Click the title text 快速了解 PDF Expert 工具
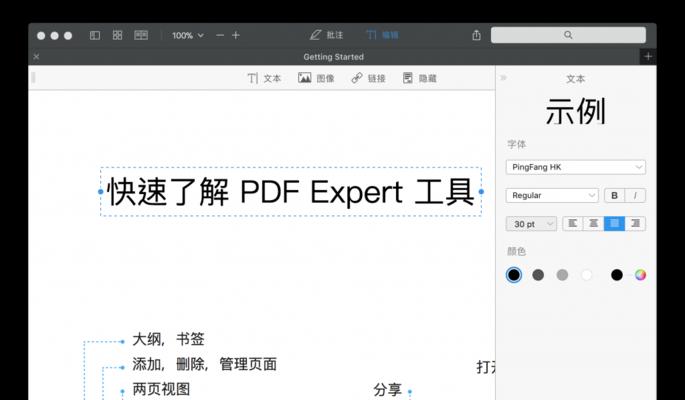The height and width of the screenshot is (400, 685). pyautogui.click(x=291, y=192)
